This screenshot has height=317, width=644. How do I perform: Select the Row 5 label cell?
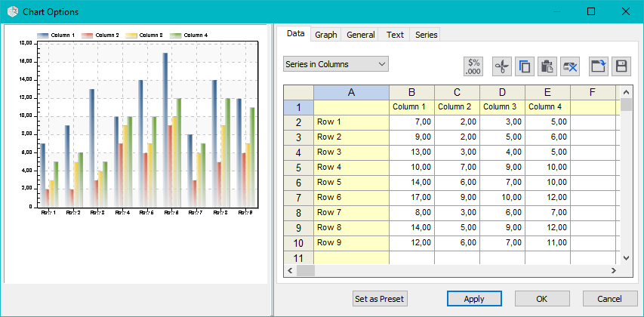(351, 182)
